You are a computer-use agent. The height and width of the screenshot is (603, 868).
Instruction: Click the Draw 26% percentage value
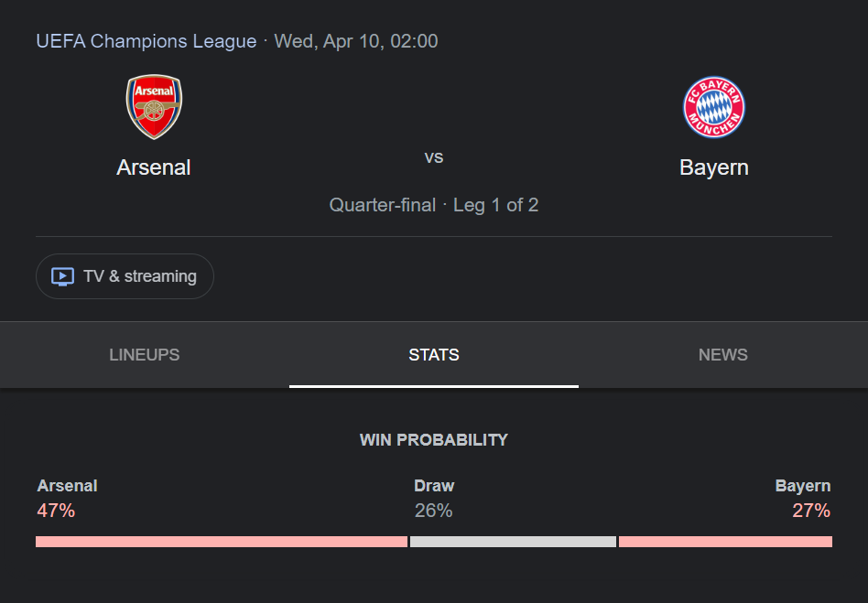point(433,510)
